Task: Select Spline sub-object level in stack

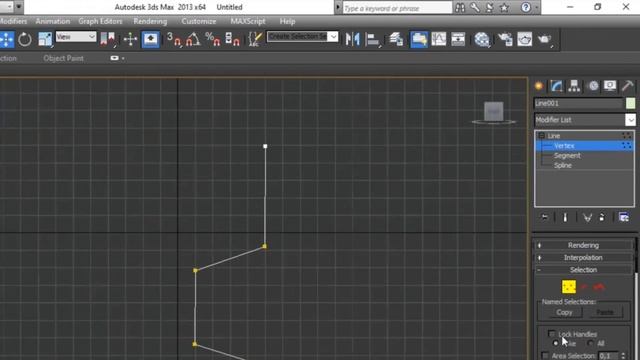Action: [563, 165]
